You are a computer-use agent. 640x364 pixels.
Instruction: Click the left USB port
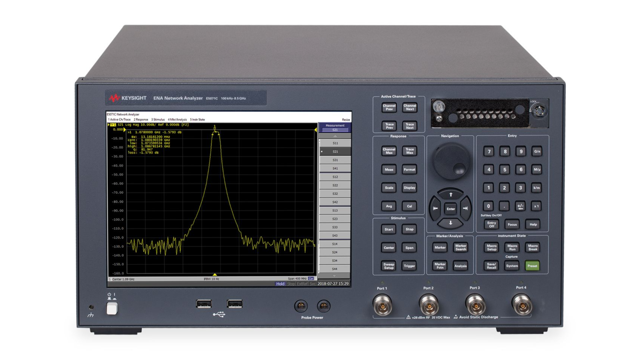(204, 304)
